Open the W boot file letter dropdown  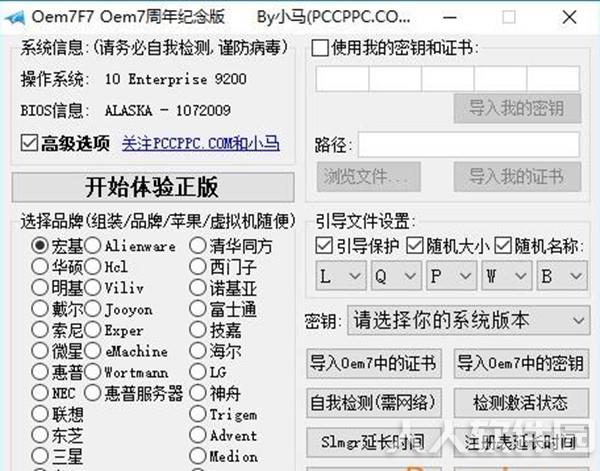(x=507, y=275)
